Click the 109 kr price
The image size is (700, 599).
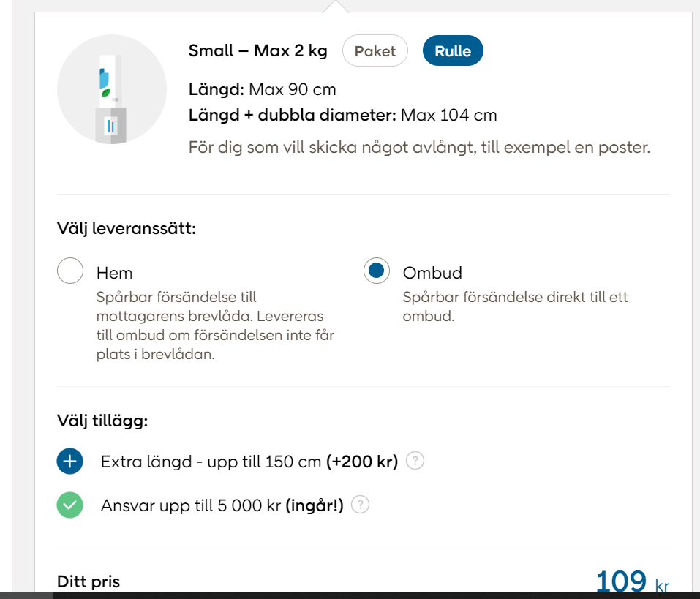pyautogui.click(x=632, y=581)
